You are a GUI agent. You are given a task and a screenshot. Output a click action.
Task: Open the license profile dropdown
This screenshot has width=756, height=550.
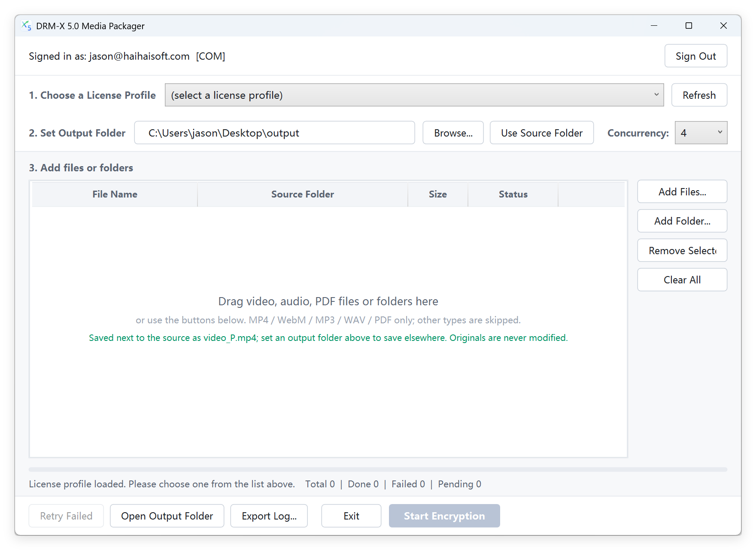pyautogui.click(x=414, y=95)
